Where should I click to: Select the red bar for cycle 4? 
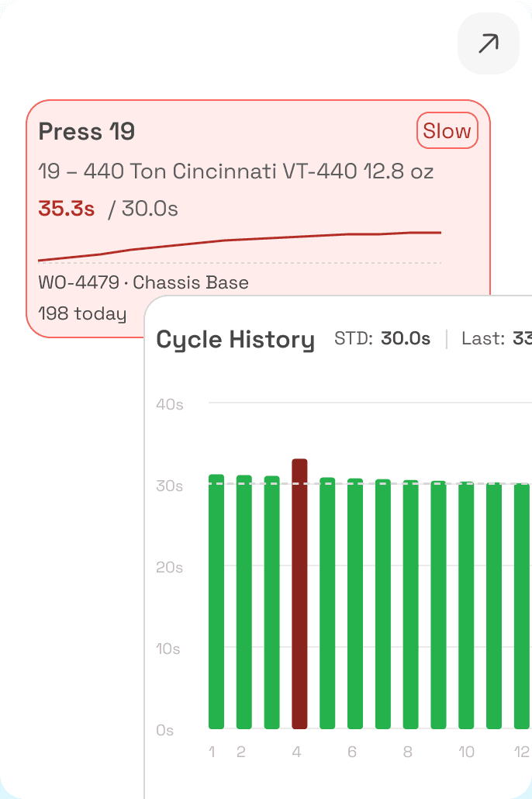(299, 593)
